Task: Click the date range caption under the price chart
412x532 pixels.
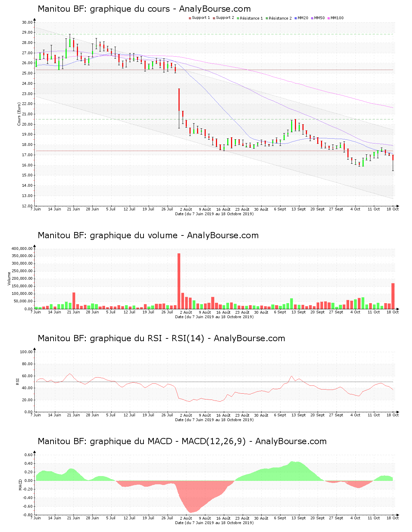Action: [214, 214]
